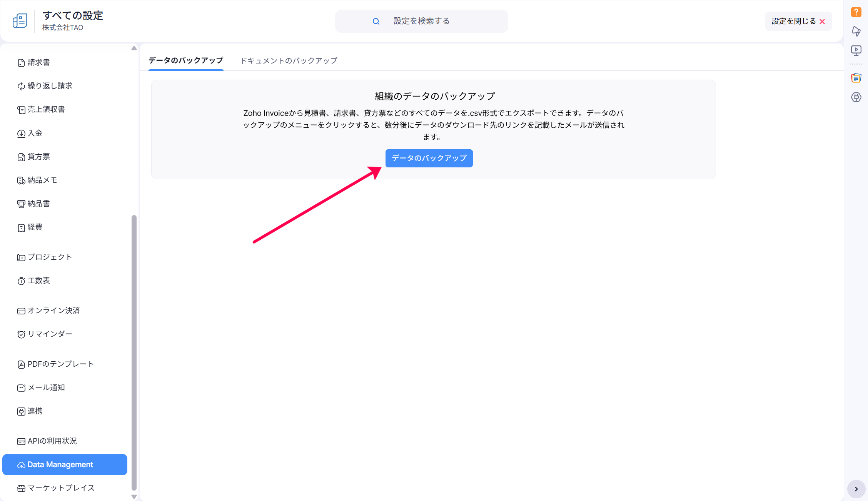Screen dimensions: 868x501
Task: Open リマインダー settings in sidebar
Action: (x=50, y=334)
